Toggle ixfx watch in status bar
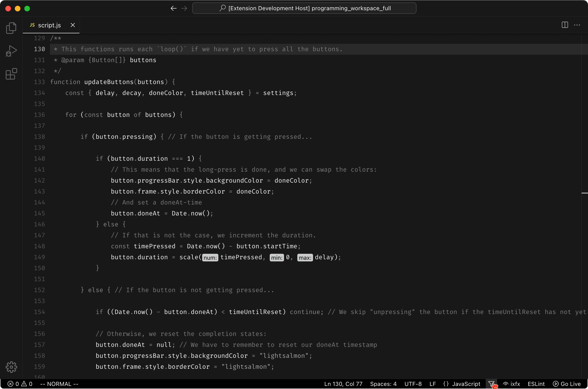The width and height of the screenshot is (588, 389). pyautogui.click(x=511, y=384)
